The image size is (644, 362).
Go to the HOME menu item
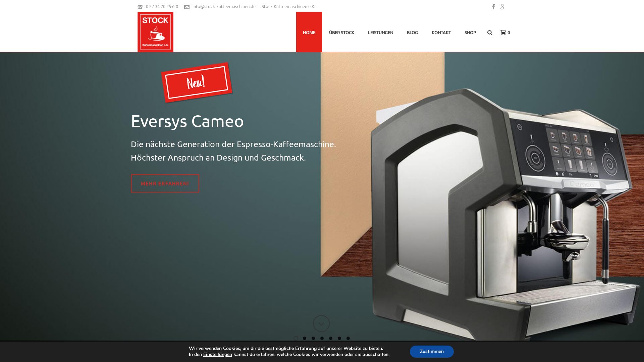tap(309, 32)
